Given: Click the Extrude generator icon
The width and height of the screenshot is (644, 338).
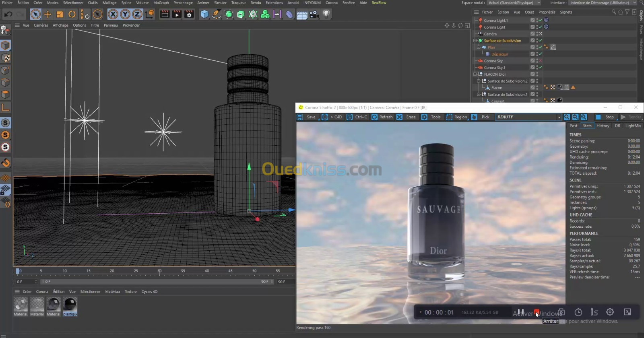Looking at the screenshot, I should (x=241, y=14).
